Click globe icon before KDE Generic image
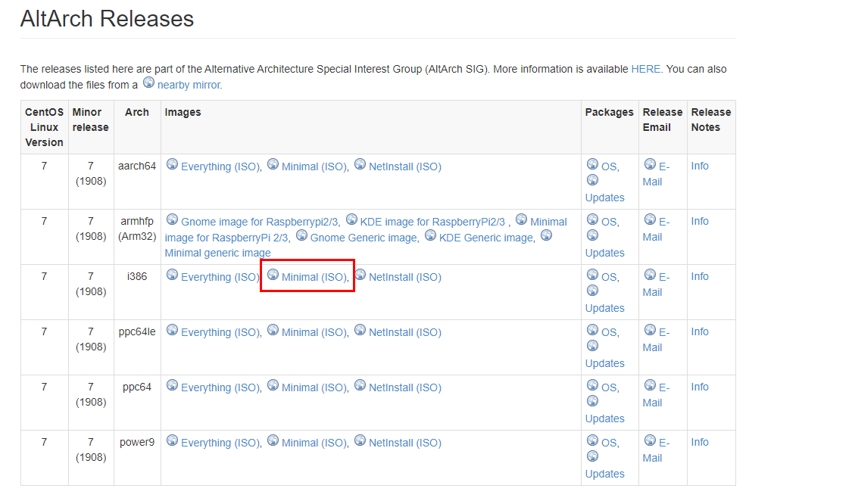 coord(430,235)
